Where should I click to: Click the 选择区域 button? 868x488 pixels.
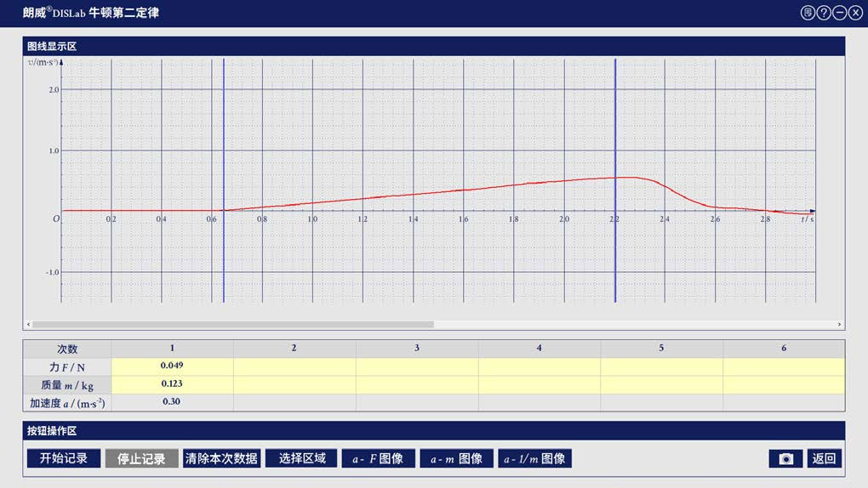click(x=301, y=459)
